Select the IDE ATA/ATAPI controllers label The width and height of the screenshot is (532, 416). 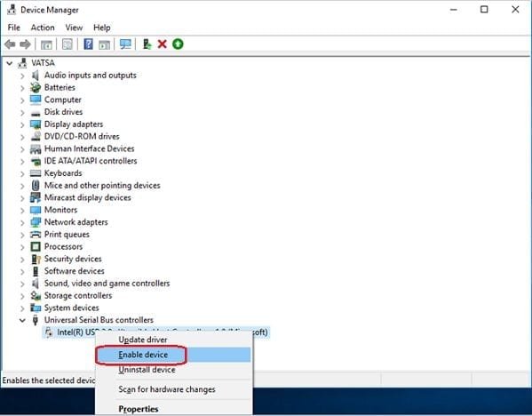click(91, 161)
